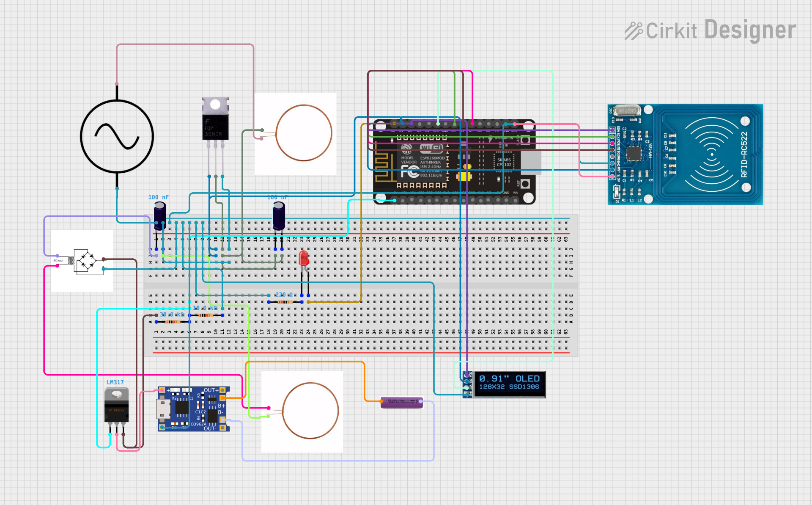Click the "128X32 SSD1306" text on the OLED
Image resolution: width=812 pixels, height=505 pixels.
(x=509, y=387)
